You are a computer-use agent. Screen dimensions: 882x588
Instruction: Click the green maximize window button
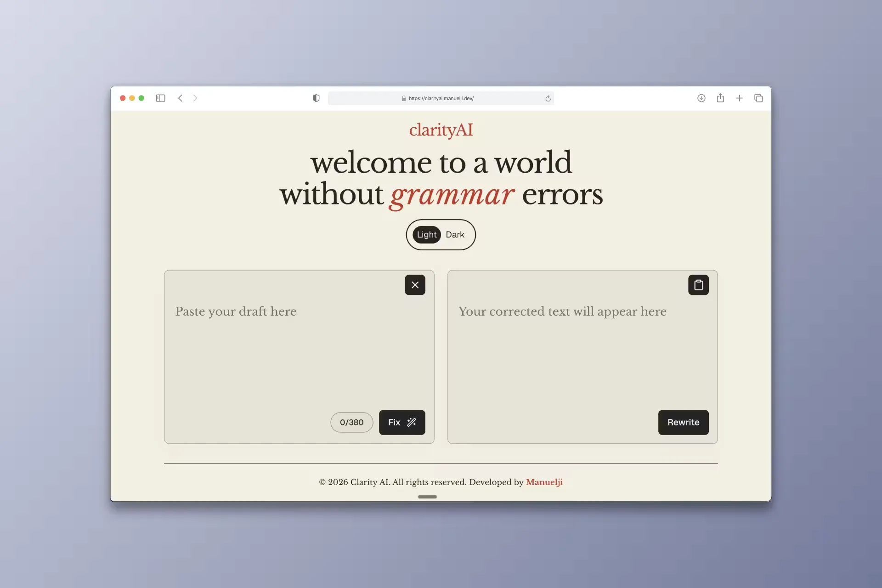[x=141, y=98]
